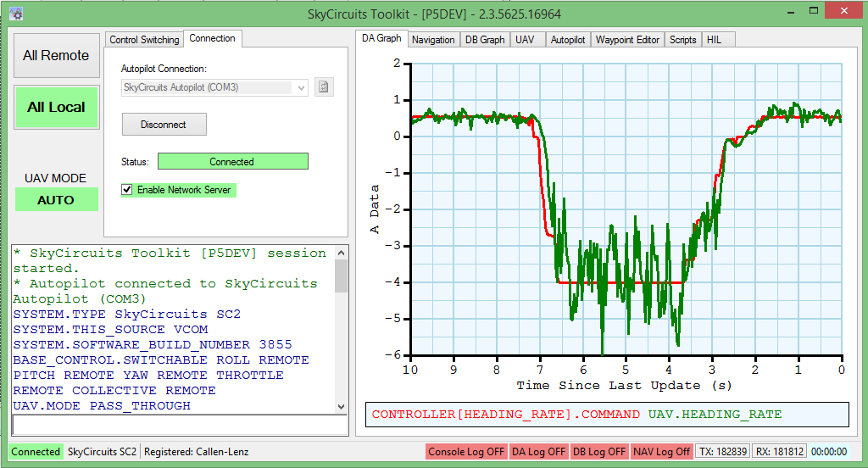Click the console scrollbar down arrow
Viewport: 868px width, 468px height.
[341, 406]
